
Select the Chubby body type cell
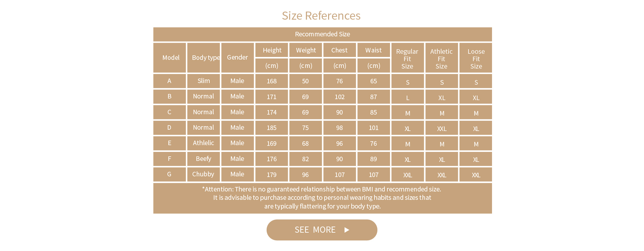click(x=203, y=174)
